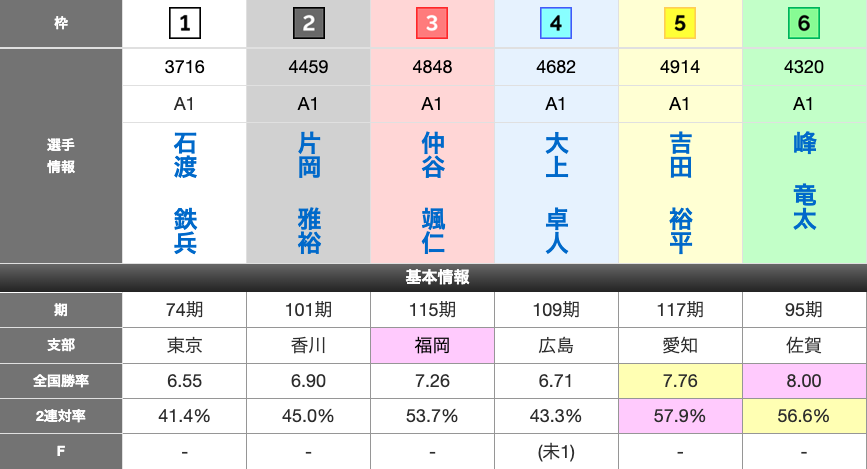Click the 全国勝率 row label
Viewport: 867px width, 469px height.
61,381
